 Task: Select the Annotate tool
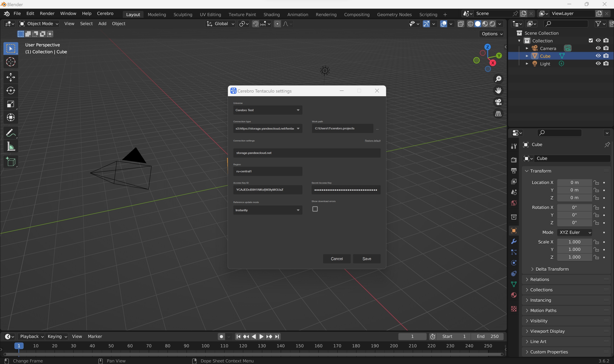pos(11,133)
